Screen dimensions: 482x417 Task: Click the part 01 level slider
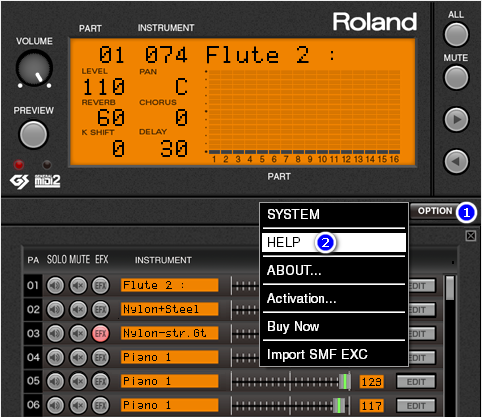245,286
